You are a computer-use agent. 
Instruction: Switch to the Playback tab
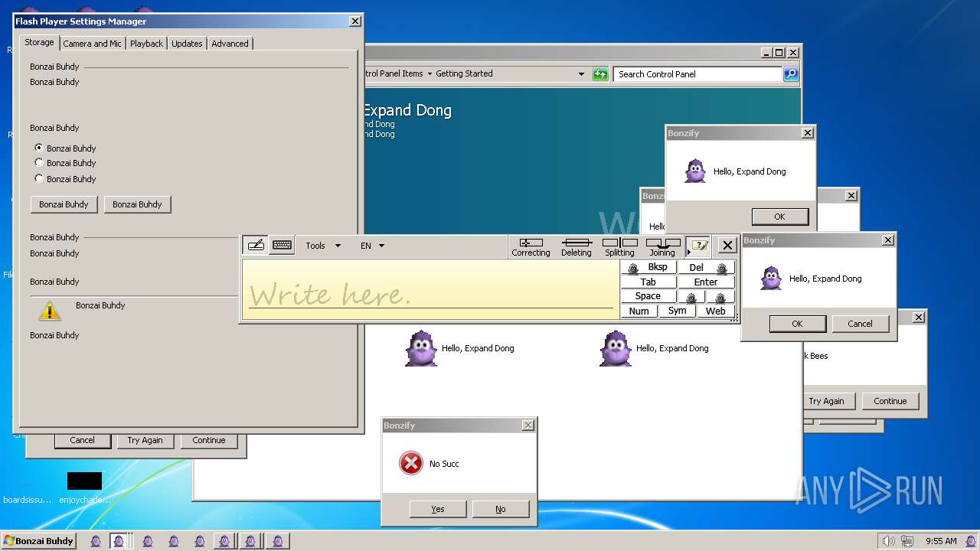click(146, 44)
